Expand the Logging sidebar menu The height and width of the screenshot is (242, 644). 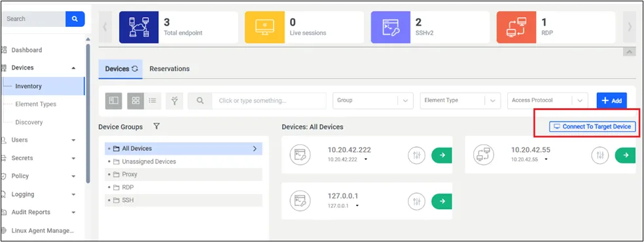73,194
